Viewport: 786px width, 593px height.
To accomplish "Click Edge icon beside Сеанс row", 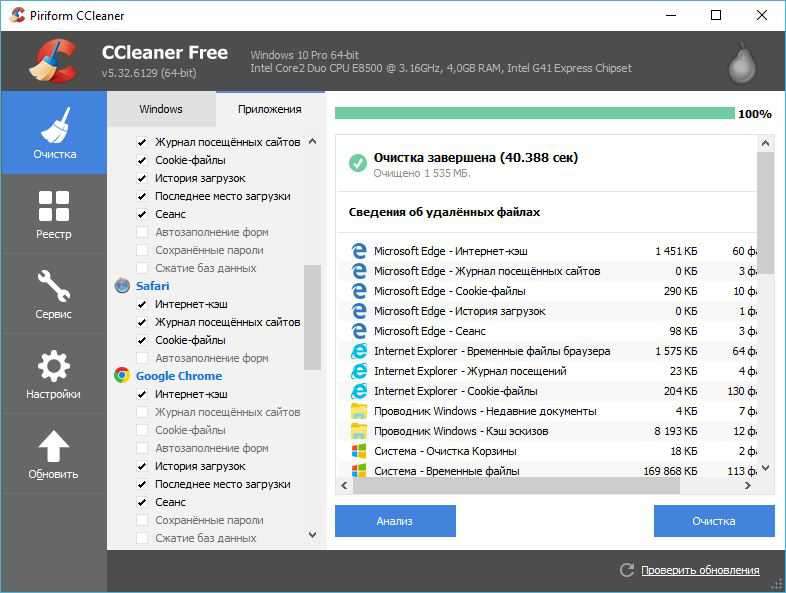I will point(359,331).
